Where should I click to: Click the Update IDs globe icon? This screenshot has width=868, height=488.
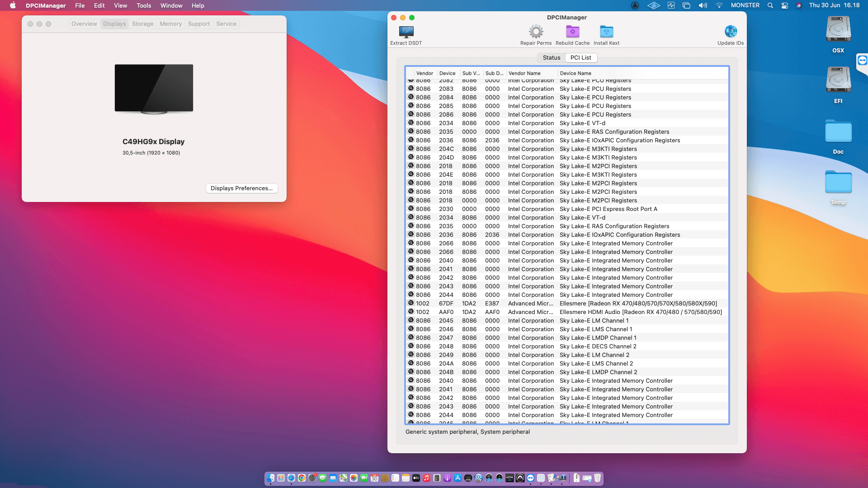(x=731, y=32)
